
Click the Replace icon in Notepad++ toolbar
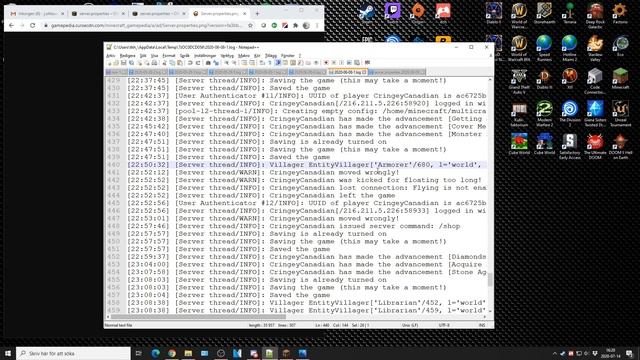[216, 63]
